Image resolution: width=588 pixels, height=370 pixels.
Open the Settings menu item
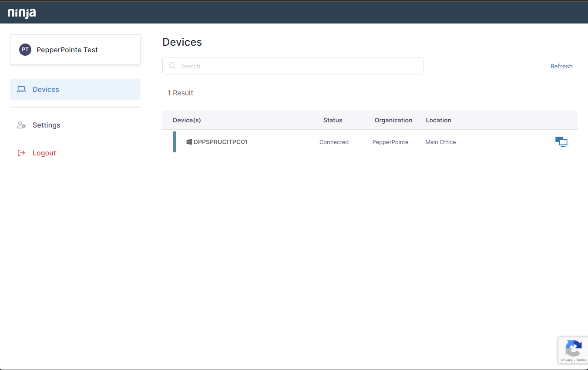[x=46, y=125]
